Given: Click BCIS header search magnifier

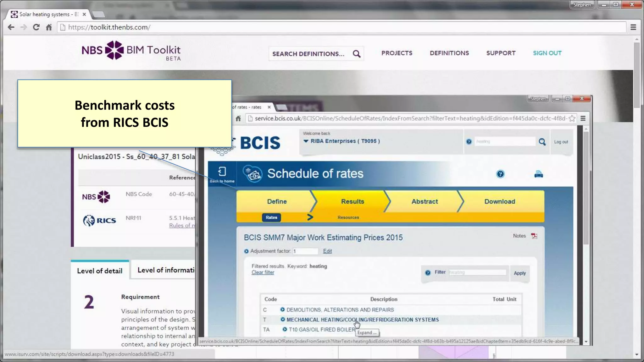Looking at the screenshot, I should click(x=542, y=142).
